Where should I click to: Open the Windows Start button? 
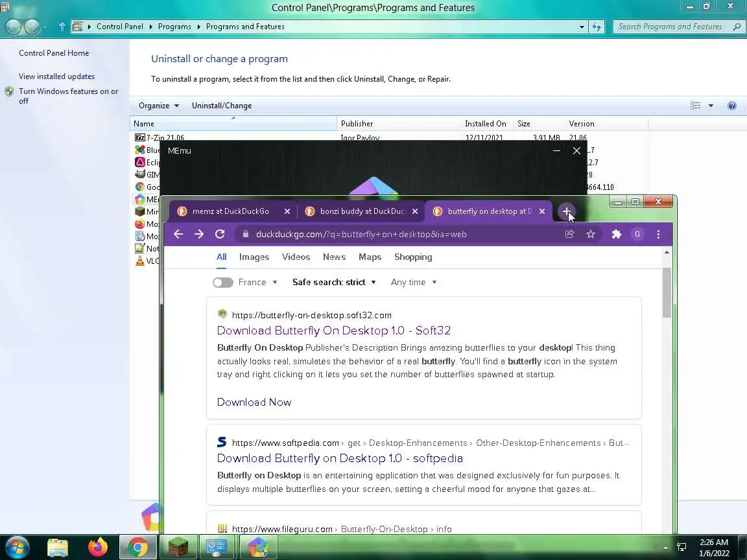(x=17, y=548)
